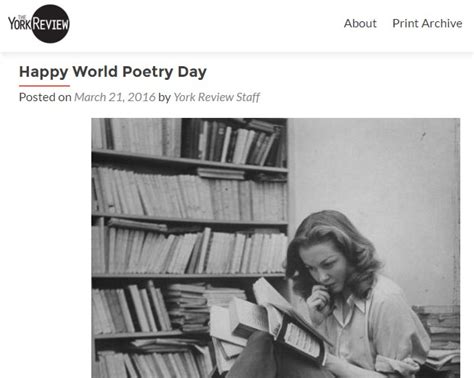Open the About page
Viewport: 474px width, 378px height.
[360, 24]
